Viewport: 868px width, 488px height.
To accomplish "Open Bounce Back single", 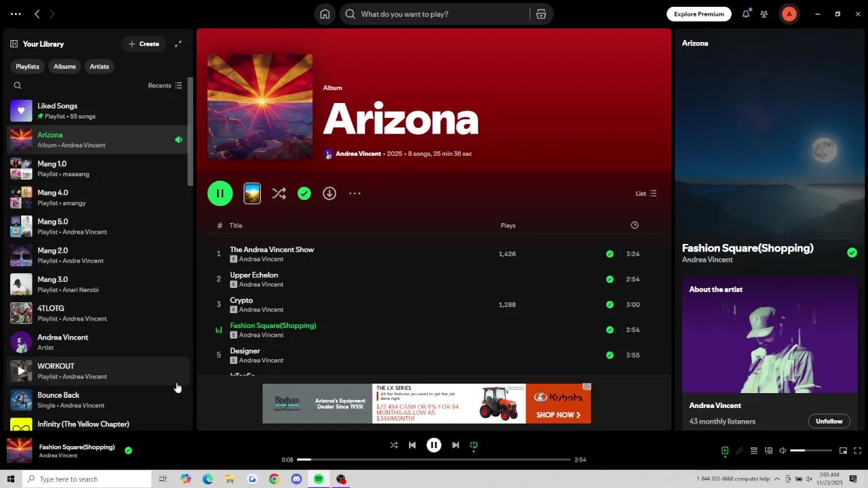I will (98, 400).
